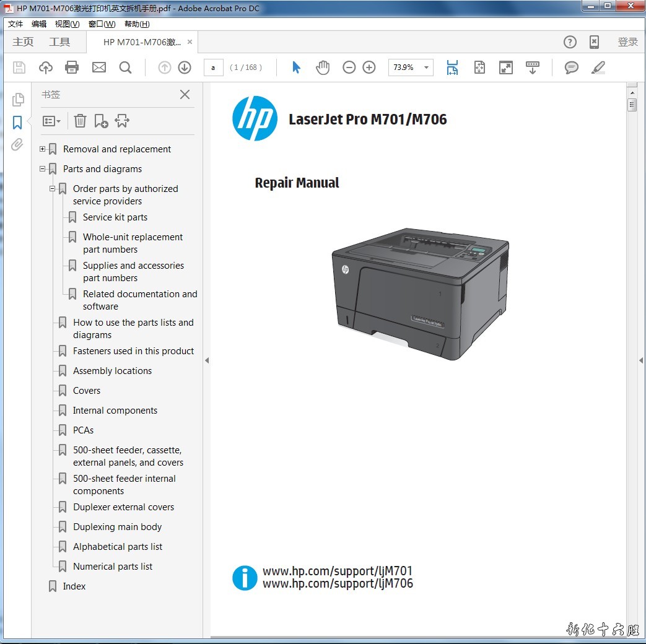The height and width of the screenshot is (644, 646).
Task: Add a comment with speech bubble icon
Action: point(571,67)
